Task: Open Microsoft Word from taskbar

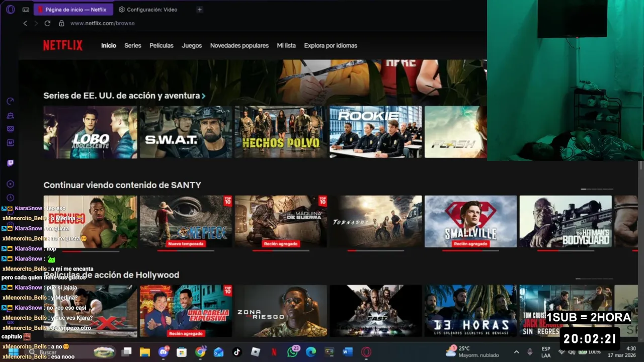Action: click(348, 352)
